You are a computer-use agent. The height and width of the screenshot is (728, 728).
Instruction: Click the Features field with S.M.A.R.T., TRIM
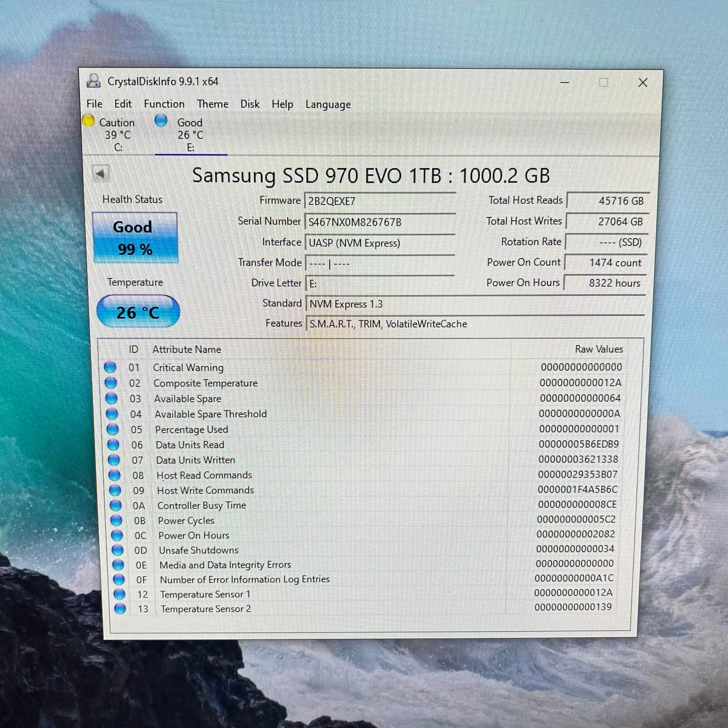pyautogui.click(x=475, y=324)
